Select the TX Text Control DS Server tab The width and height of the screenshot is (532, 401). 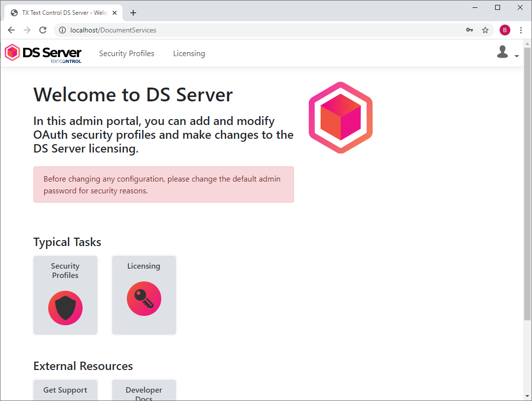point(63,13)
